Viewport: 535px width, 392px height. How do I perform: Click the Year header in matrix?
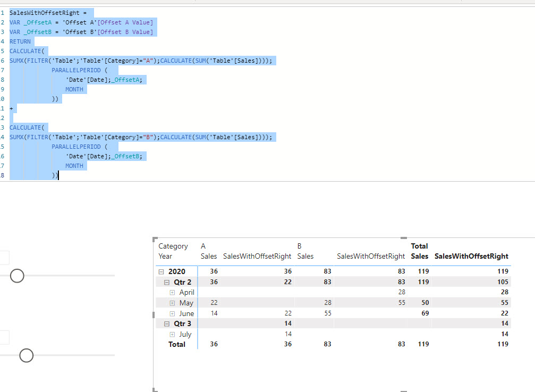tap(165, 256)
